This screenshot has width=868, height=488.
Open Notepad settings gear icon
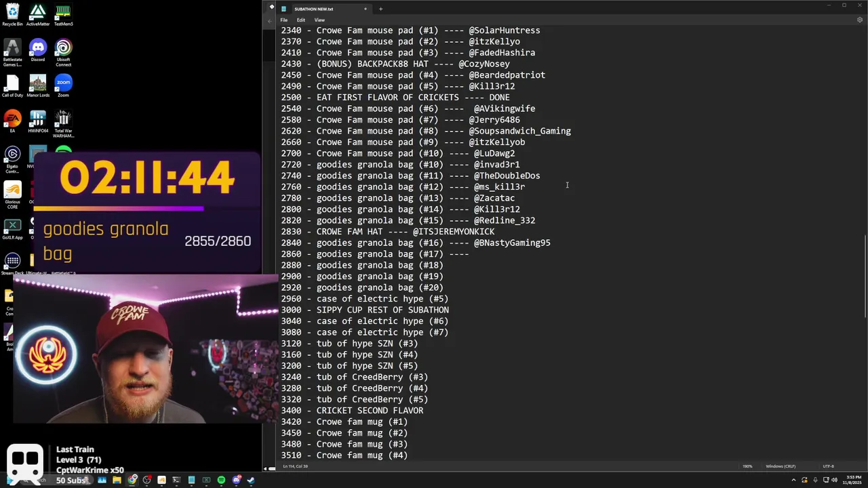[859, 20]
